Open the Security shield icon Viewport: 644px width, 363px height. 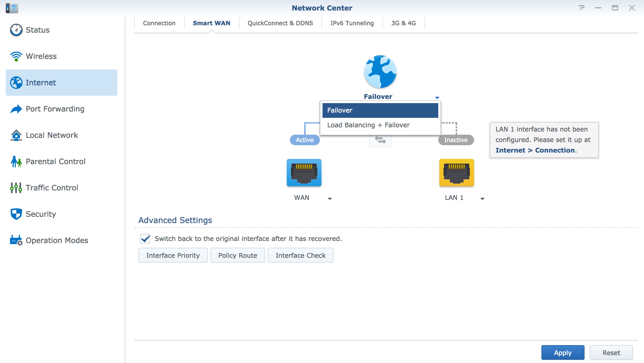point(16,214)
